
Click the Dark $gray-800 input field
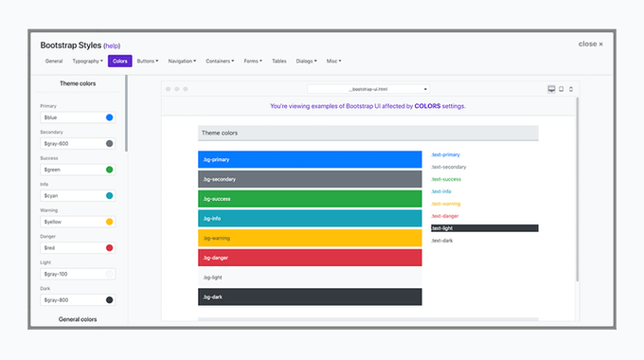(78, 300)
